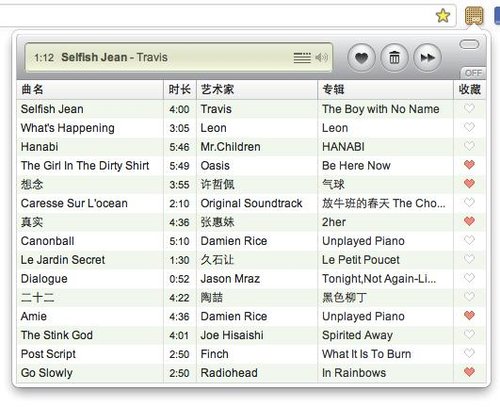The image size is (500, 407).
Task: Click the playlist lines icon in player display
Action: point(302,58)
